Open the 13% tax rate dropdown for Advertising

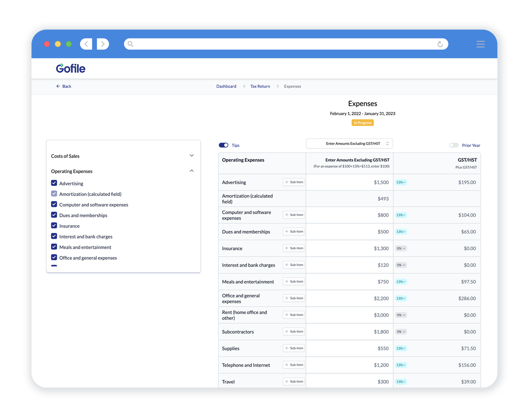tap(401, 182)
